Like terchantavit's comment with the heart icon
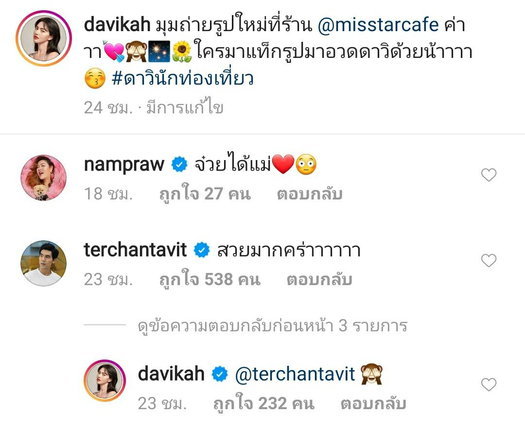Screen dimensions: 525x433 click(x=489, y=261)
